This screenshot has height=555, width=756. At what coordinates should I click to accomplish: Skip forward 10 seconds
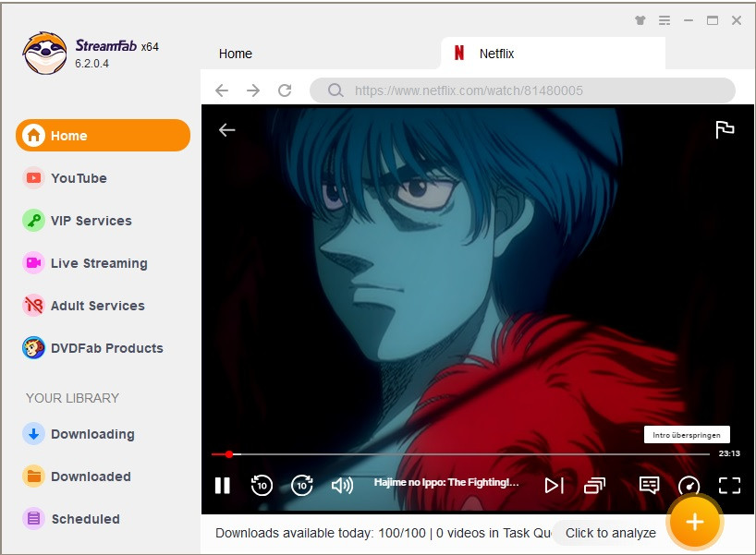coord(302,485)
